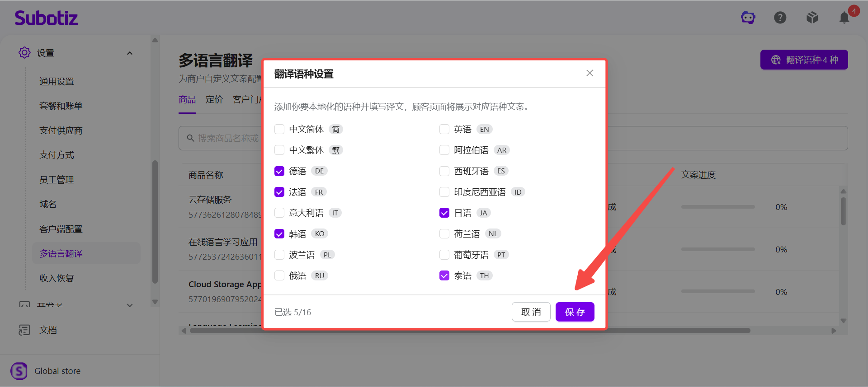The image size is (868, 387).
Task: Open 支付方式 in the sidebar
Action: tap(57, 155)
